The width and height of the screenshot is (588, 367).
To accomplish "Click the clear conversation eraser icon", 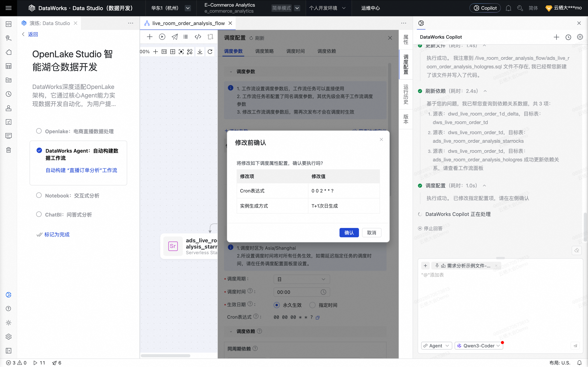I will [577, 250].
